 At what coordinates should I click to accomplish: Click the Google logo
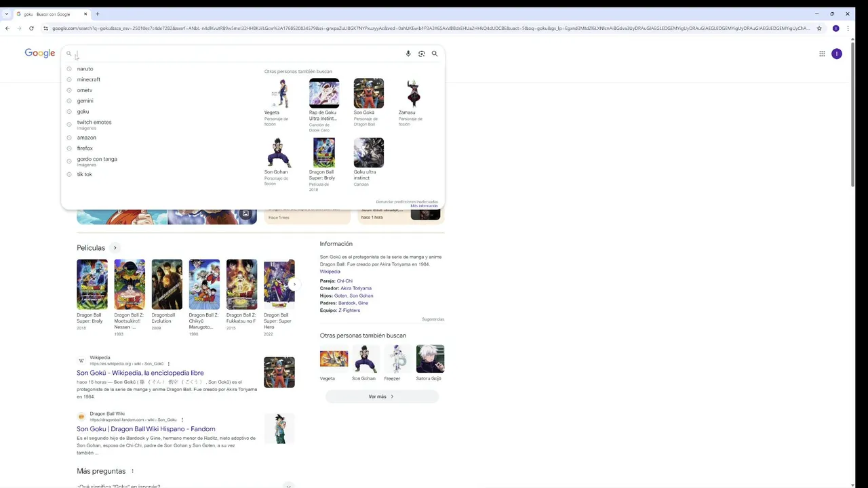point(40,54)
